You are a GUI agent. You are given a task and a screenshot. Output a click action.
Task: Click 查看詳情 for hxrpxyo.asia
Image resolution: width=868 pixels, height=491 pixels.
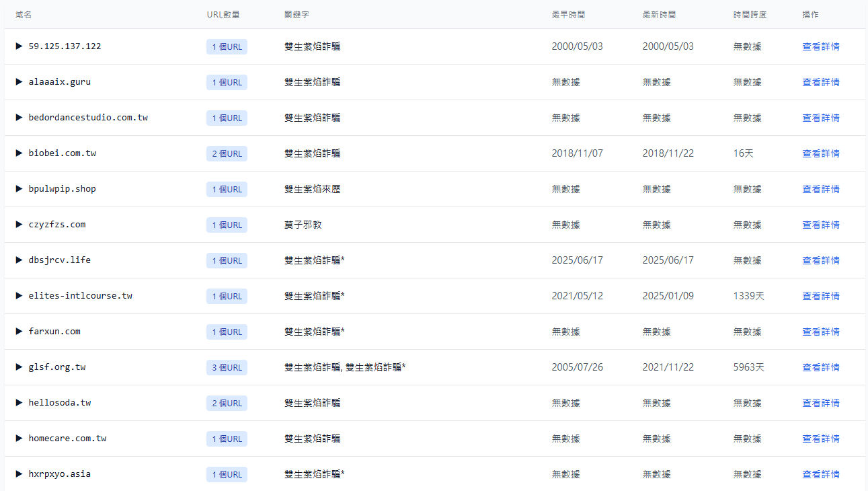(820, 474)
